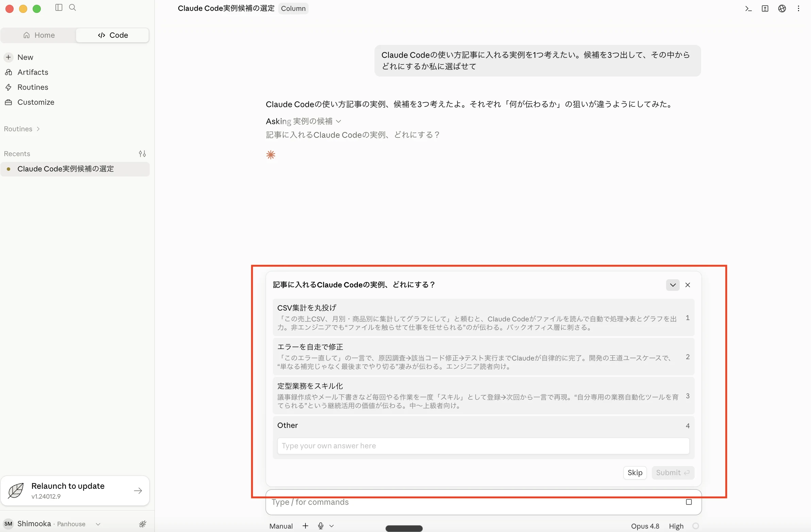Open recent chat Claude Code実例候補の選定
Image resolution: width=811 pixels, height=532 pixels.
[x=75, y=169]
